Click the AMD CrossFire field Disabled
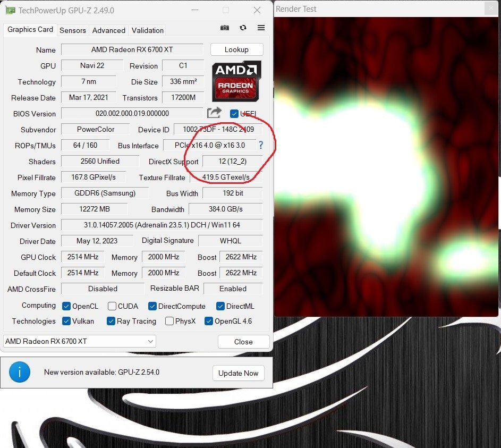 103,289
